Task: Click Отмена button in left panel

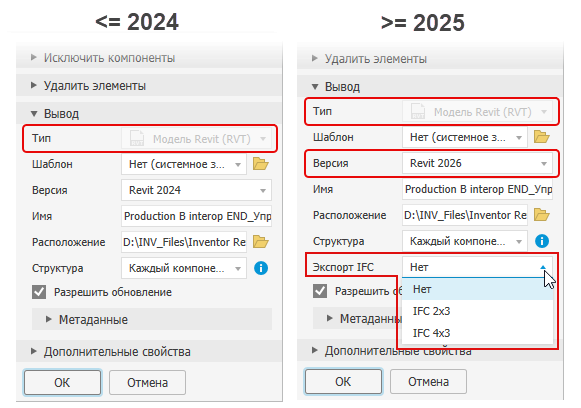Action: tap(147, 382)
